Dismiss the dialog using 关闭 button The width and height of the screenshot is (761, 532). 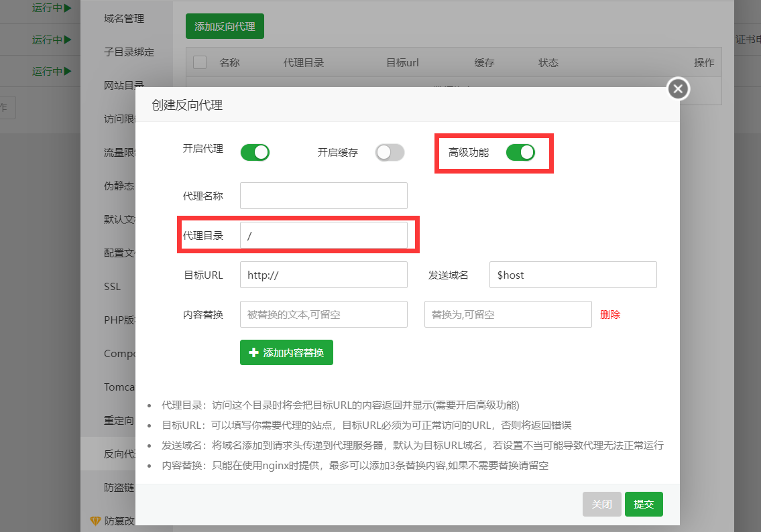(602, 505)
